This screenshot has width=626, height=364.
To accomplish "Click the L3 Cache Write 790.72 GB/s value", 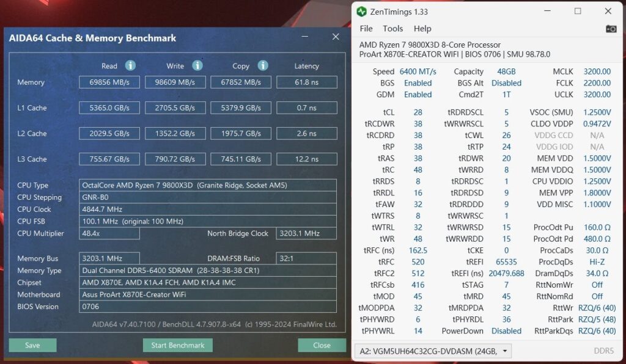I will 175,159.
